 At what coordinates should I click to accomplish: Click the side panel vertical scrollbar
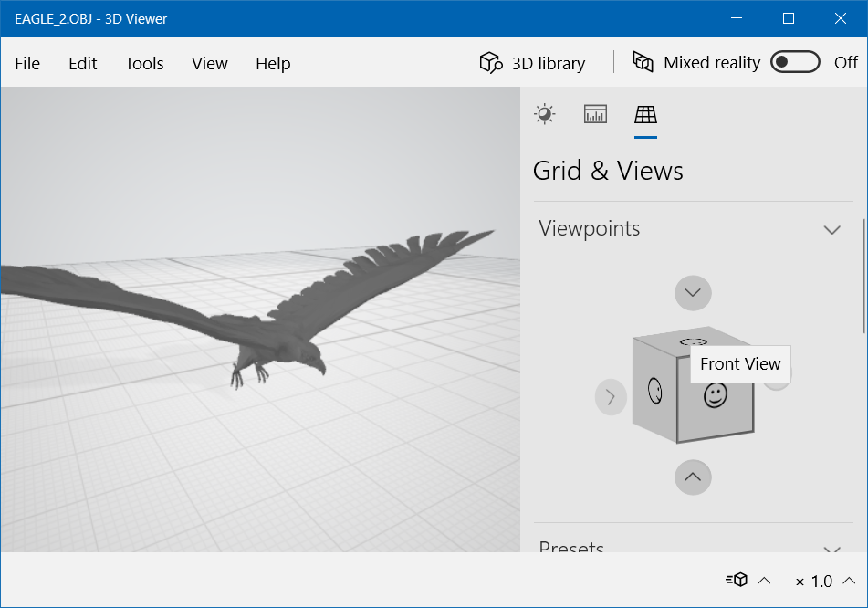[863, 276]
